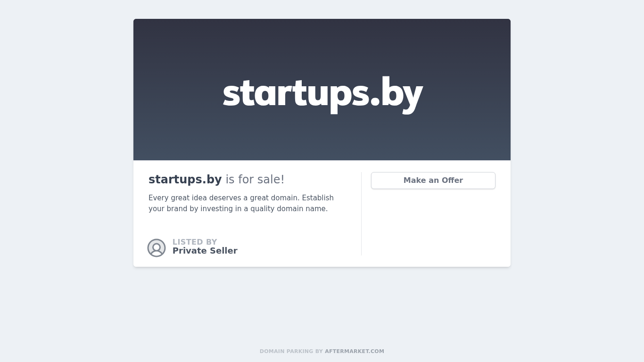Image resolution: width=644 pixels, height=362 pixels.
Task: Click the 'your brand by investing' line
Action: coord(238,209)
